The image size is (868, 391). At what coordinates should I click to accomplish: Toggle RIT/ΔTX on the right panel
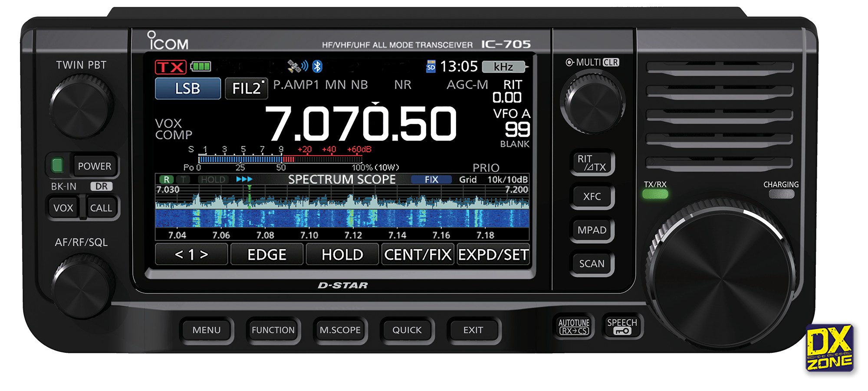tap(592, 163)
